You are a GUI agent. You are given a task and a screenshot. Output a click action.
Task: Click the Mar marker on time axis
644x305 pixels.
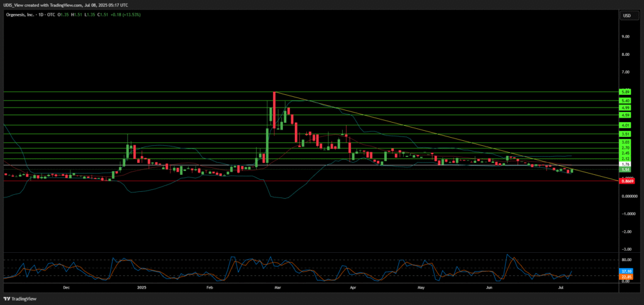coord(279,286)
